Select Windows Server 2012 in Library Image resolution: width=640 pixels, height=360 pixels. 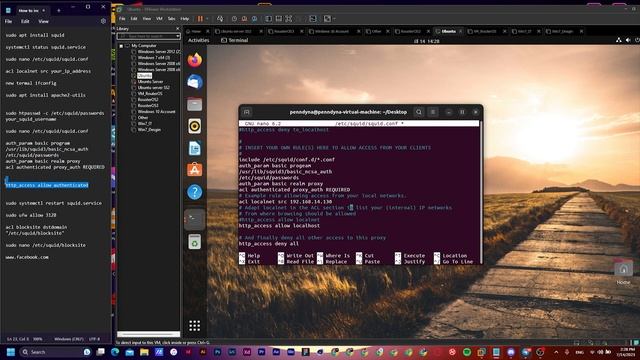click(158, 52)
